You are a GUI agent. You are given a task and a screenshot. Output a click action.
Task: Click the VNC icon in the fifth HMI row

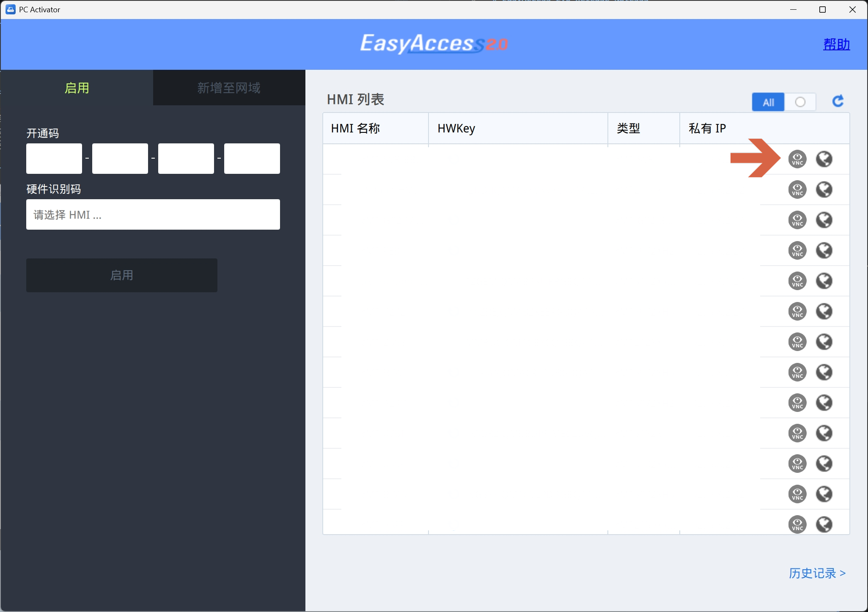[797, 281]
